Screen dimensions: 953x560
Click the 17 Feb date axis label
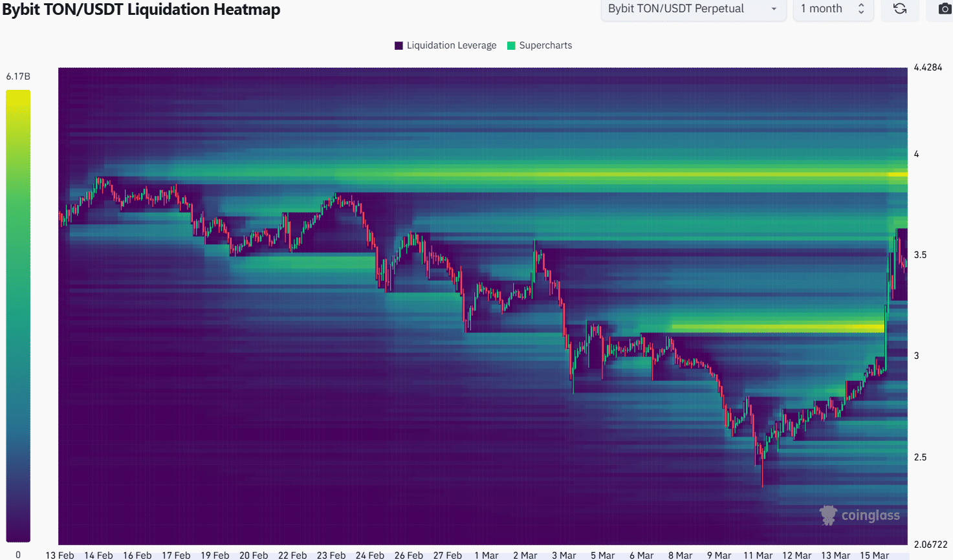[176, 555]
